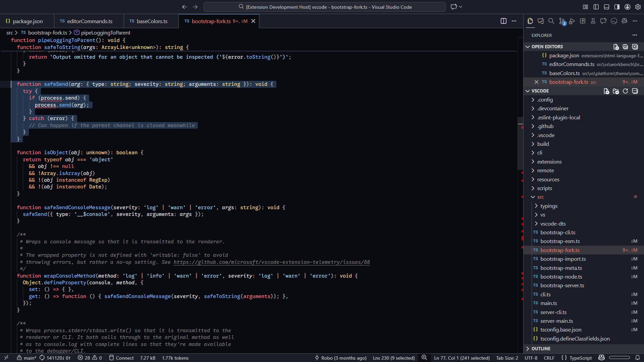Image resolution: width=644 pixels, height=362 pixels.
Task: Open the Search view in the activity bar
Action: tap(551, 21)
